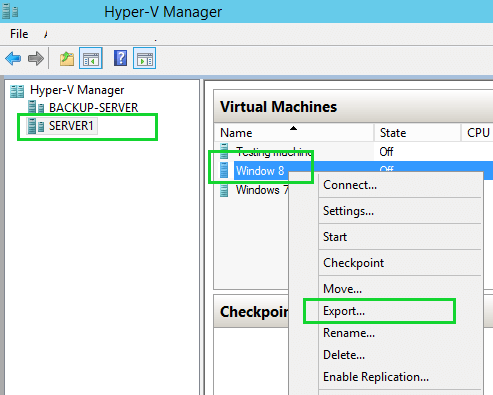Click the Hyper-V Manager root tree icon
Viewport: 493px width, 395px height.
17,91
